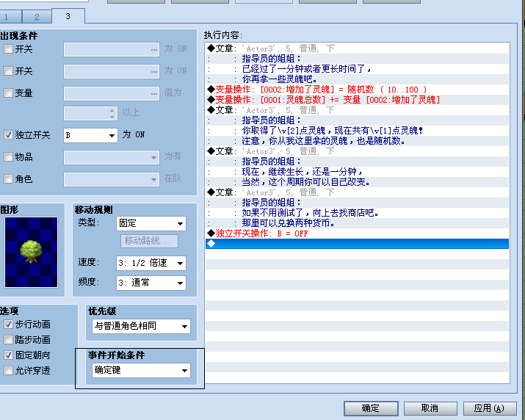This screenshot has width=525, height=420.
Task: Uncheck the 步行动画 option
Action: point(8,325)
